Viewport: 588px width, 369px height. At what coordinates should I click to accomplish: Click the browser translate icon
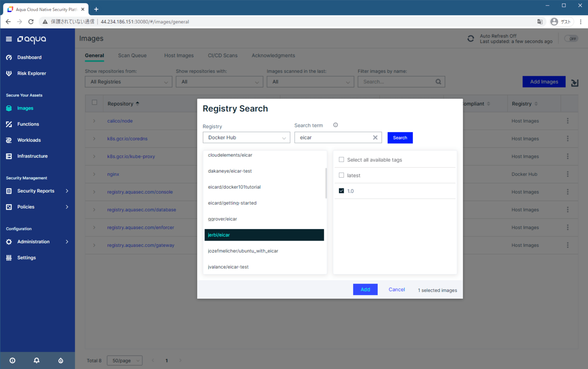tap(540, 22)
